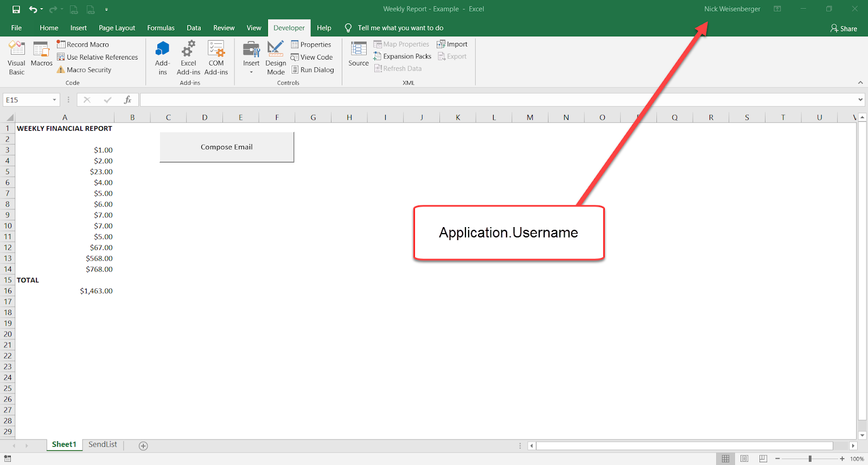Screen dimensions: 868x465
Task: Open the Visual Basic editor
Action: point(17,59)
